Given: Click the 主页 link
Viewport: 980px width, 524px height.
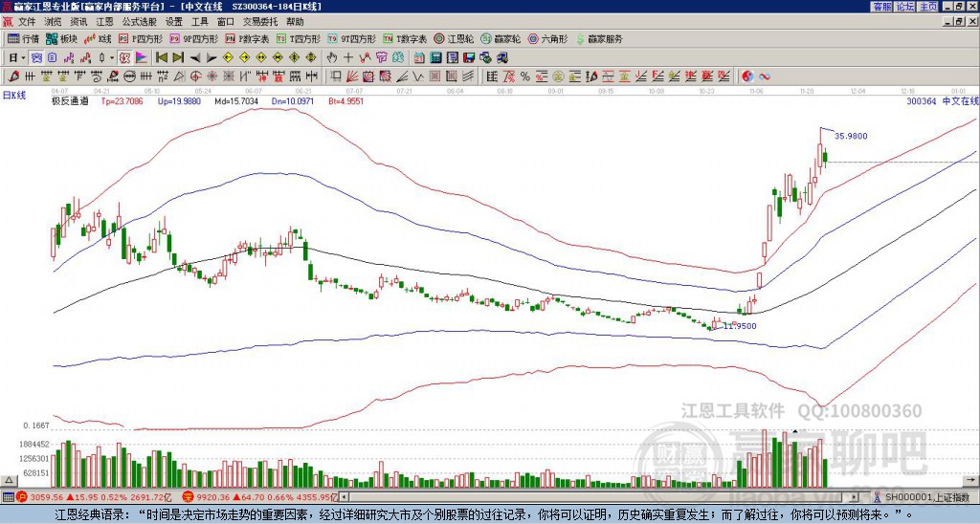Looking at the screenshot, I should [928, 7].
